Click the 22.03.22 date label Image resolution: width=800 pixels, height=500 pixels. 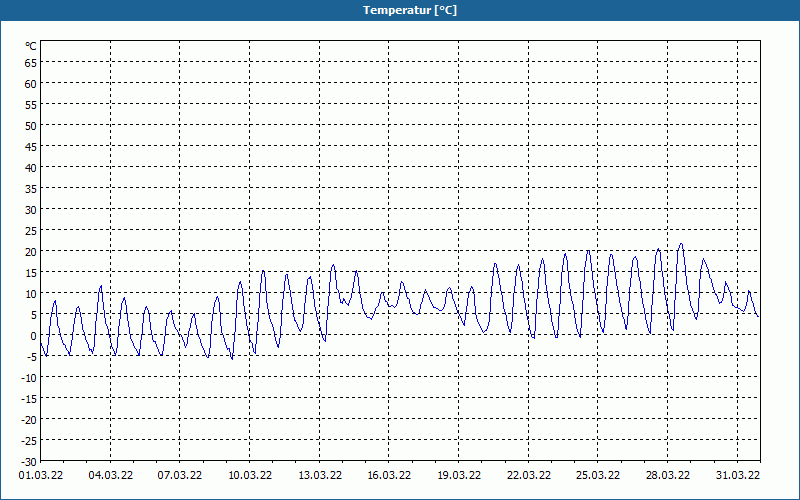click(x=529, y=475)
